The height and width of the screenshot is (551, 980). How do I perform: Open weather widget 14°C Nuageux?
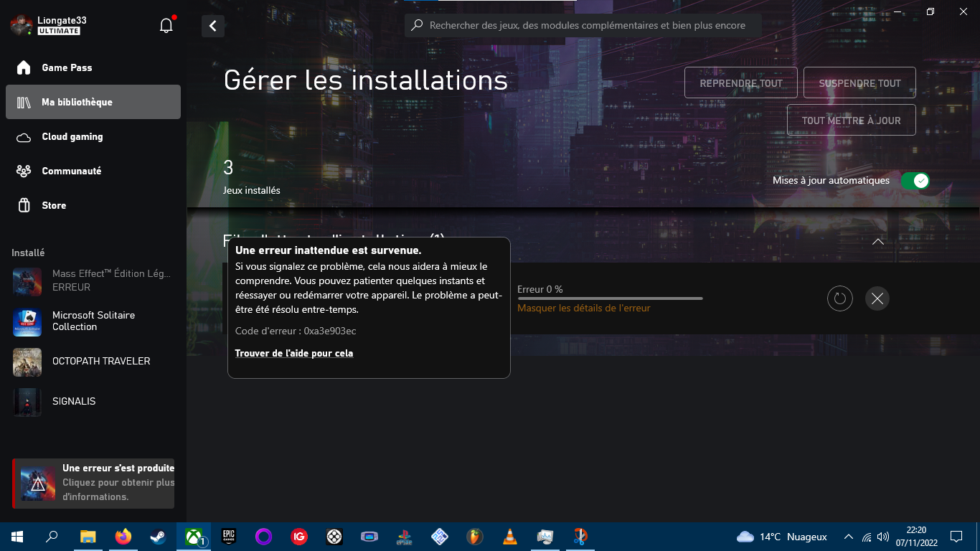tap(782, 537)
